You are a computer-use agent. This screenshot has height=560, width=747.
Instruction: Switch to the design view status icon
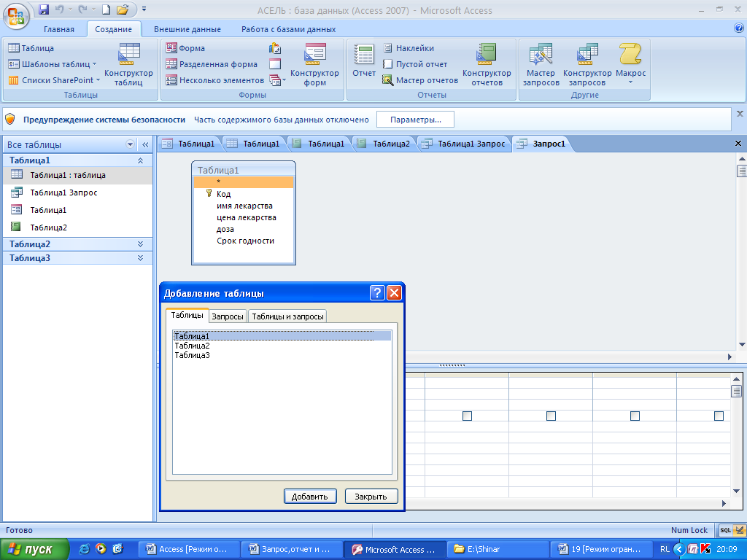(740, 530)
